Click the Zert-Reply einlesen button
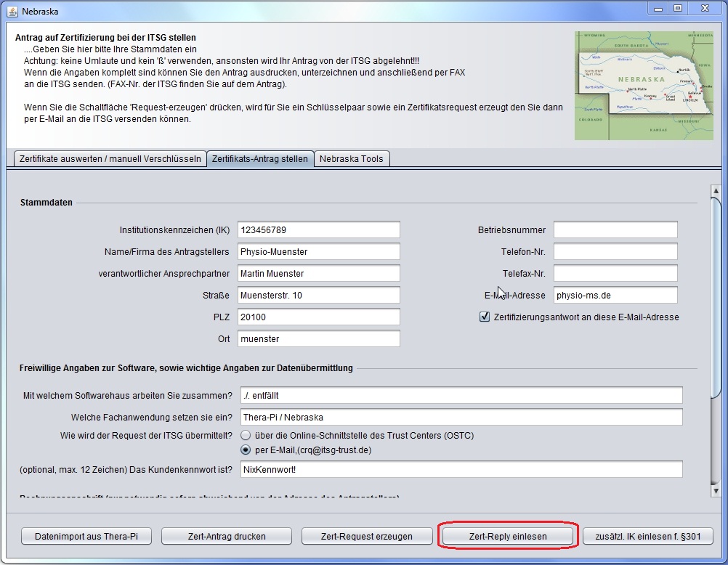Image resolution: width=728 pixels, height=565 pixels. 507,536
